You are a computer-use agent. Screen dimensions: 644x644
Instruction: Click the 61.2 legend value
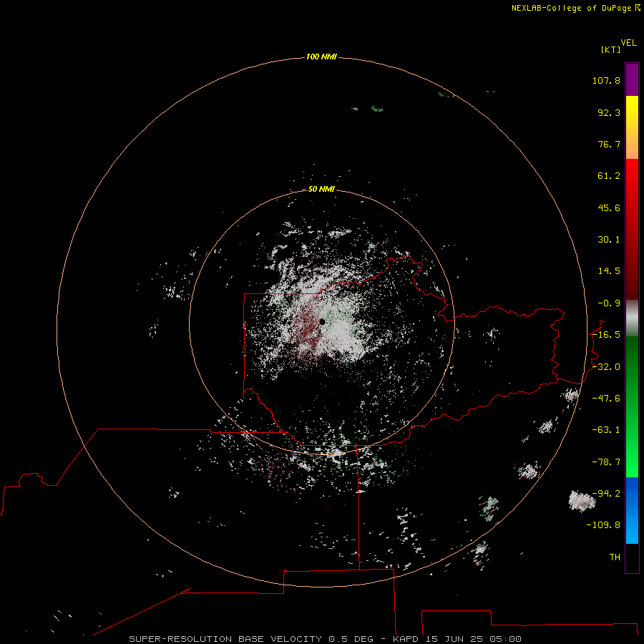pyautogui.click(x=609, y=176)
